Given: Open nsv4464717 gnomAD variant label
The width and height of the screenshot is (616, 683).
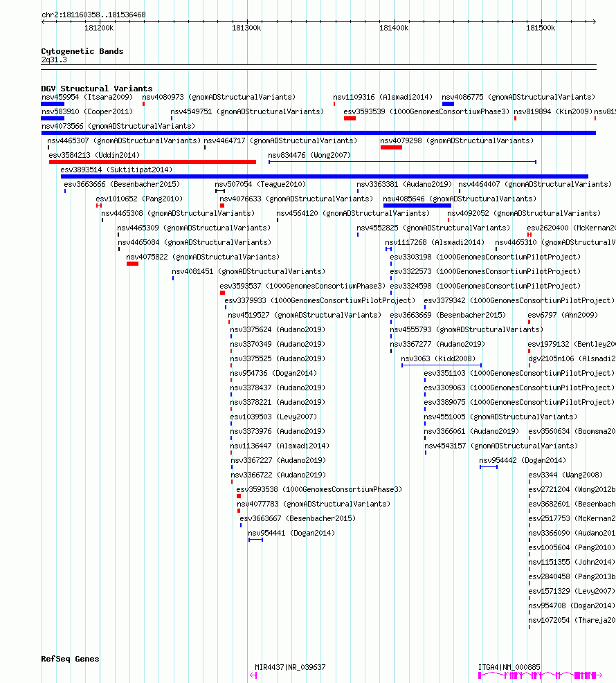Looking at the screenshot, I should [x=280, y=140].
